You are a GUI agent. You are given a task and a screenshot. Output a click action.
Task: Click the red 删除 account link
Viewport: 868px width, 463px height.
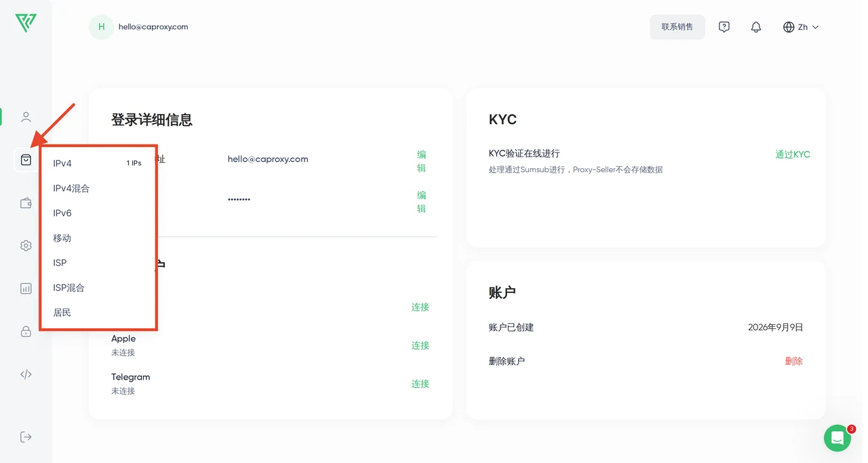(794, 361)
